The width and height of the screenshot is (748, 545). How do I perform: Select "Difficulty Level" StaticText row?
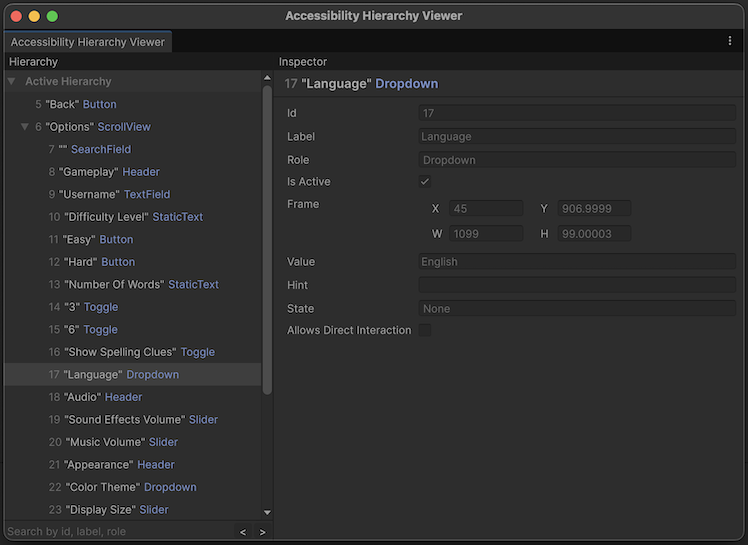[133, 217]
